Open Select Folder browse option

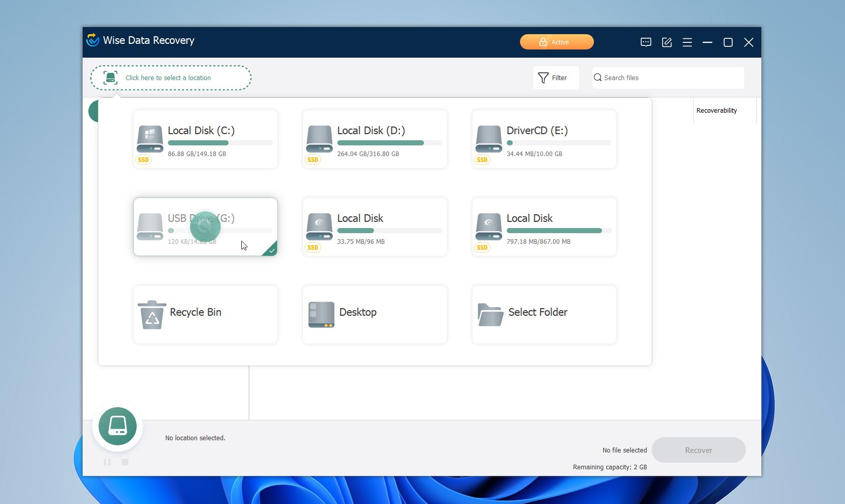pyautogui.click(x=544, y=314)
